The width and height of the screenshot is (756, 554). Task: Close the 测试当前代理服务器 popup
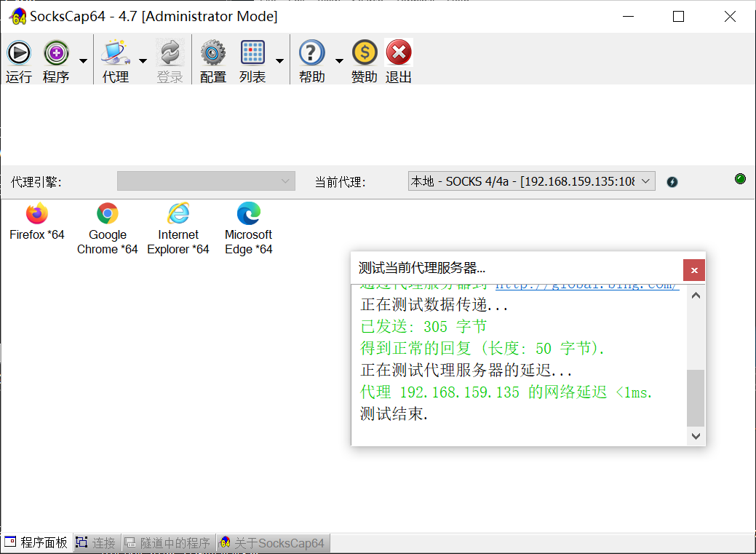pyautogui.click(x=694, y=270)
